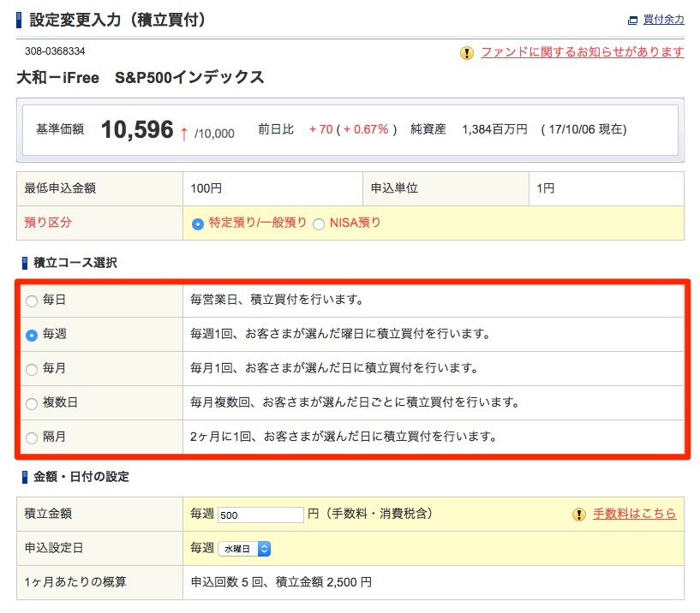The width and height of the screenshot is (700, 613).
Task: Choose the 毎月 accumulation course
Action: coord(32,369)
